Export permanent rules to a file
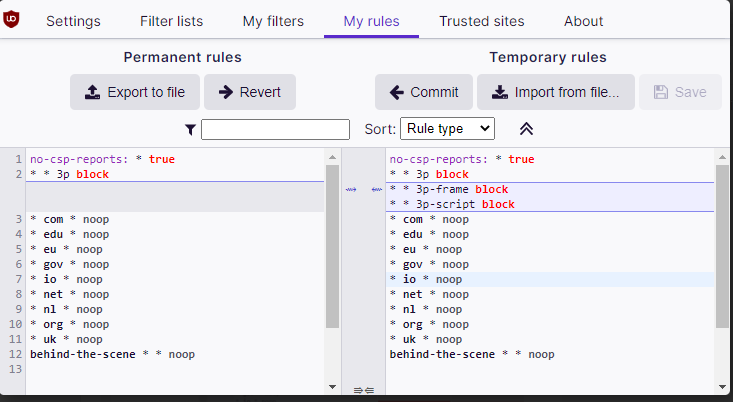This screenshot has width=733, height=402. 135,92
